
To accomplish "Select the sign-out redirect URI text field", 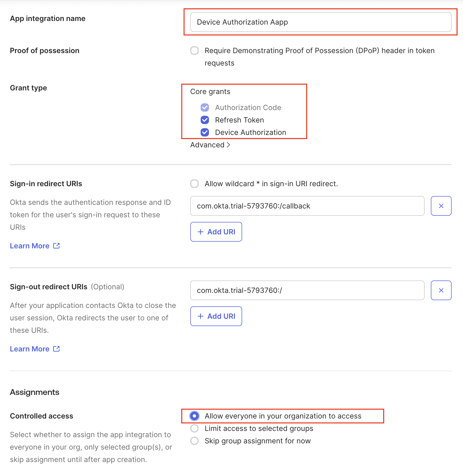I will [x=307, y=290].
